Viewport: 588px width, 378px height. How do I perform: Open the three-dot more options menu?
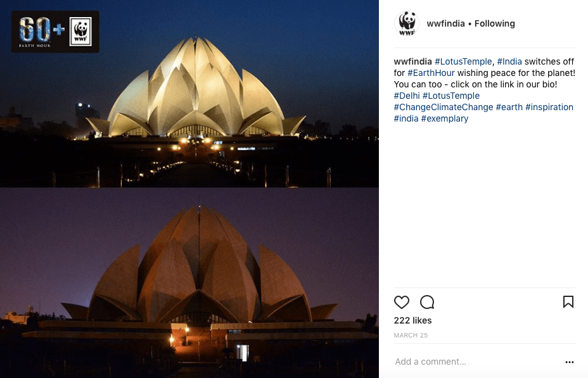569,362
